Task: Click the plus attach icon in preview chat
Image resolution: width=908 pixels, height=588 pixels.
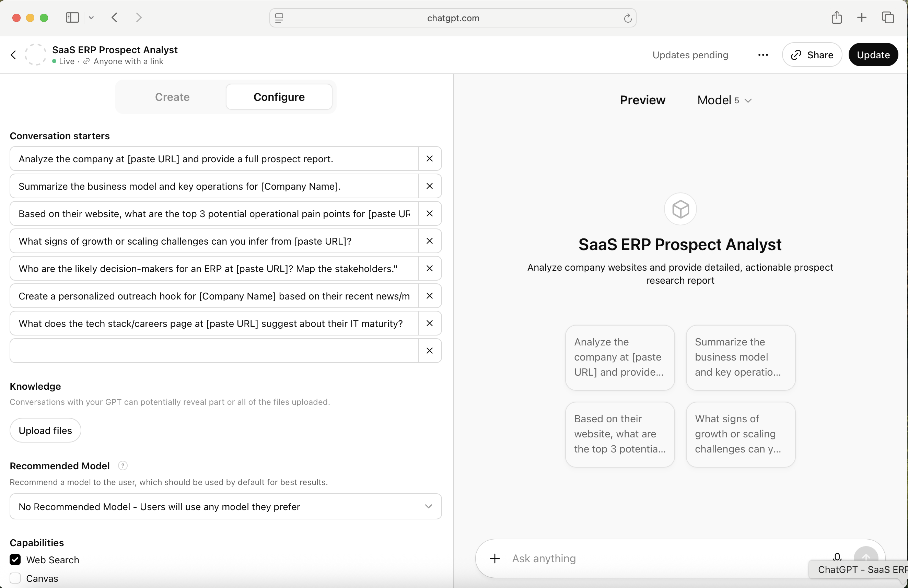Action: coord(495,558)
